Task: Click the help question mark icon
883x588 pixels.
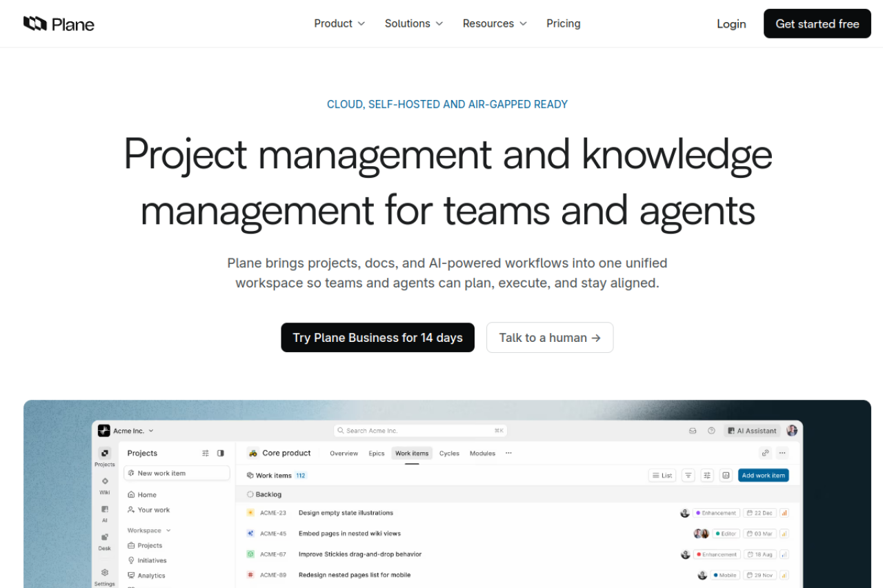Action: coord(711,431)
